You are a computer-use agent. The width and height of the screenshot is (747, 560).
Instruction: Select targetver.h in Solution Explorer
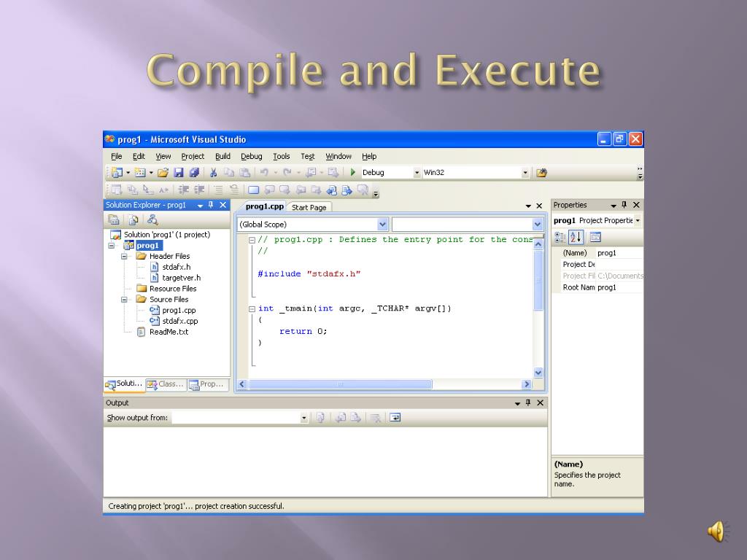pyautogui.click(x=175, y=278)
